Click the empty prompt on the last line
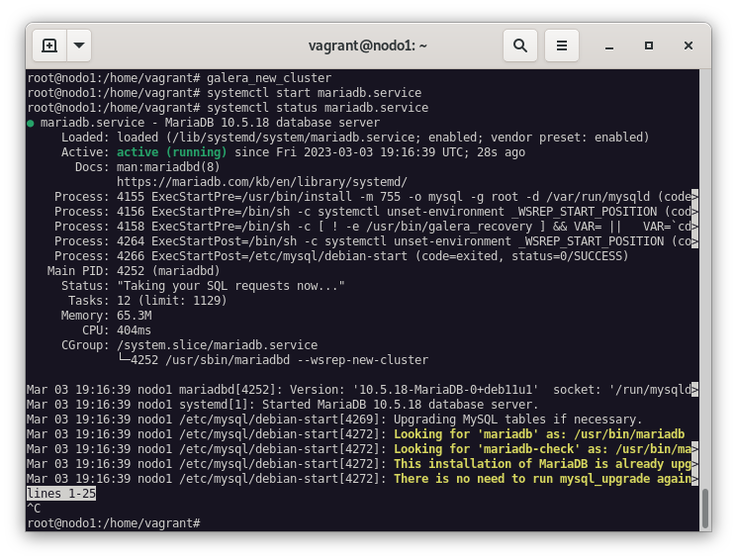 [207, 522]
